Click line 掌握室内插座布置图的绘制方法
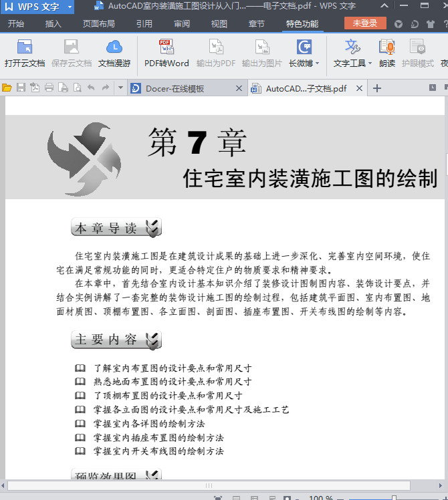This screenshot has width=448, height=500. (x=158, y=437)
